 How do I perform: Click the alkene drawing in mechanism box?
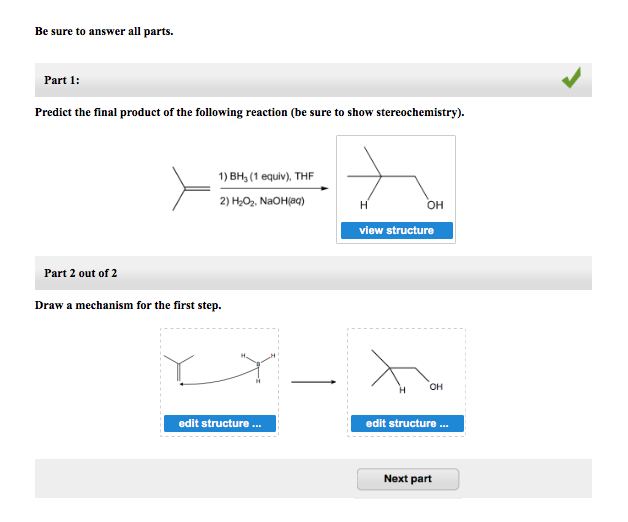coord(179,368)
